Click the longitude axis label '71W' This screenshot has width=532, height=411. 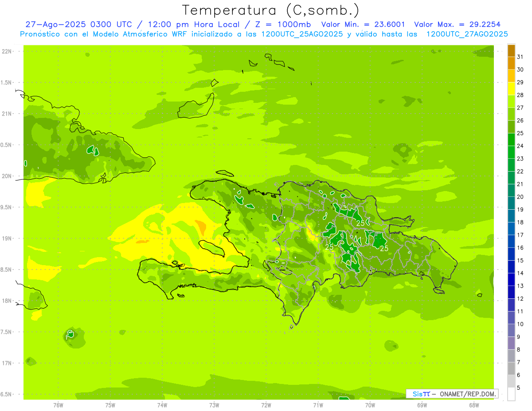318,405
